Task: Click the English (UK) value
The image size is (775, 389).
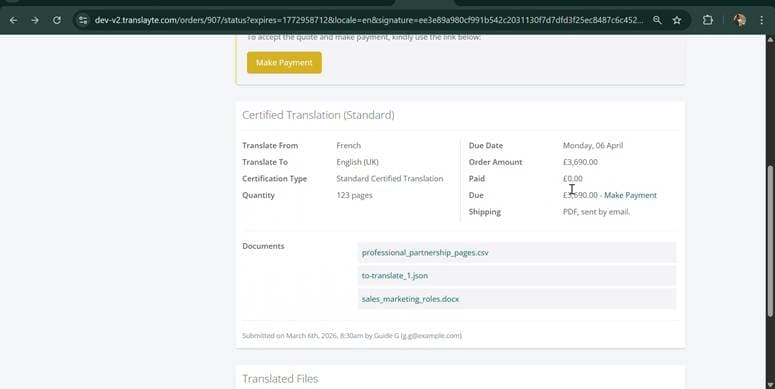Action: [357, 162]
